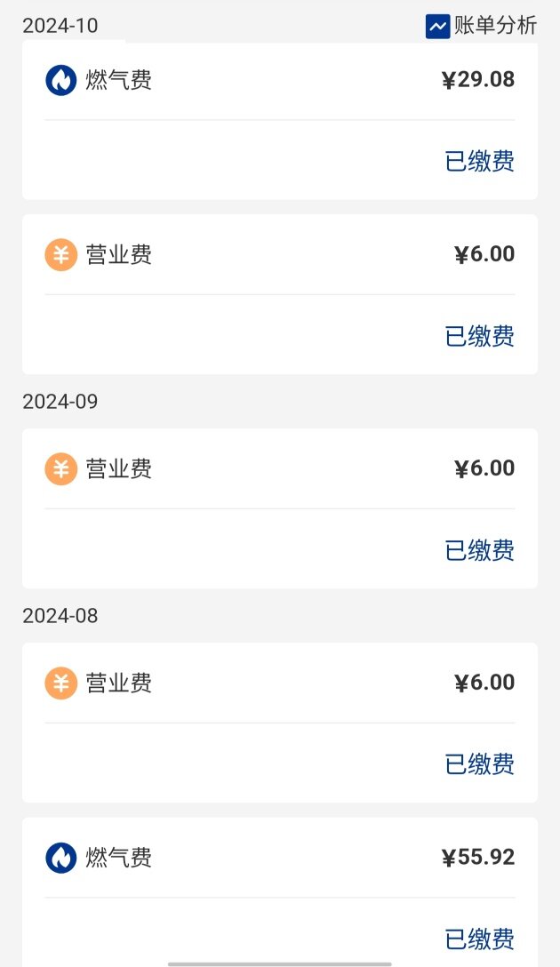
Task: Click the 营业费 label in the 2024-09 card
Action: [118, 468]
